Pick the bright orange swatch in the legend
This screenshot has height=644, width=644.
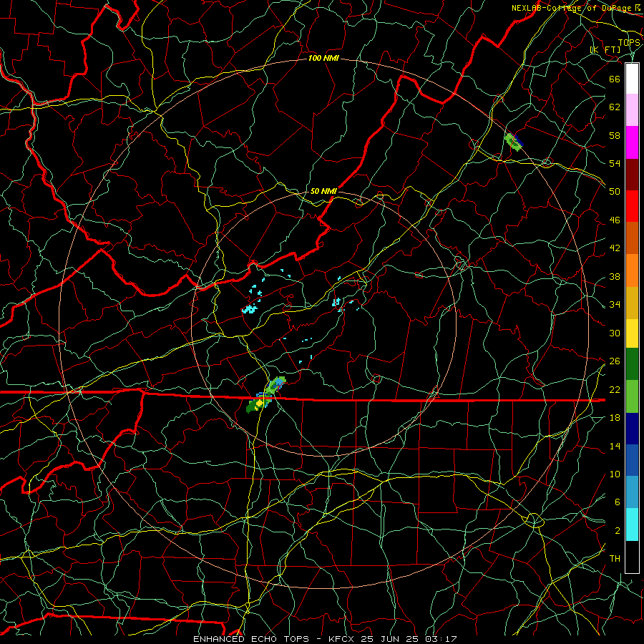coord(632,270)
